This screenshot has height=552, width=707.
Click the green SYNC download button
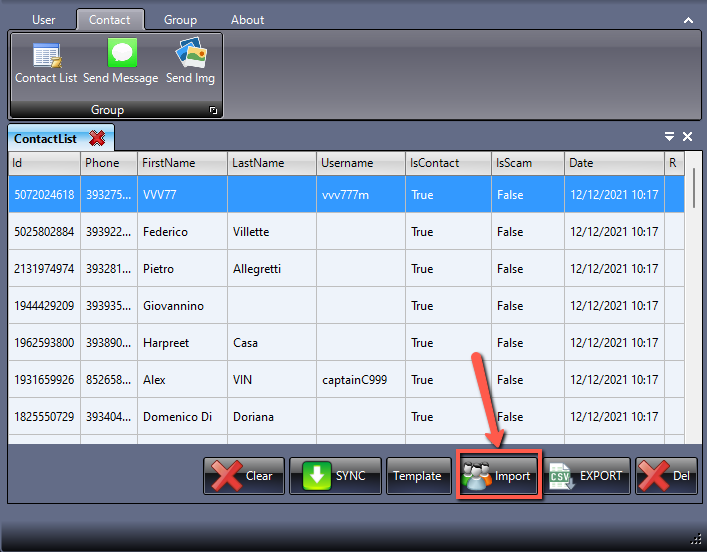tap(335, 476)
